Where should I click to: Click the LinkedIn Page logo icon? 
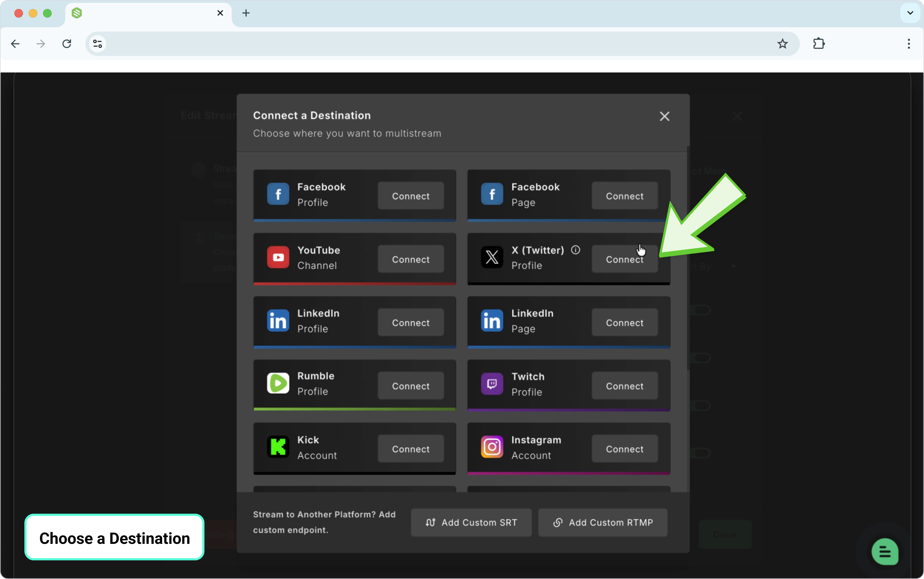[x=492, y=320]
